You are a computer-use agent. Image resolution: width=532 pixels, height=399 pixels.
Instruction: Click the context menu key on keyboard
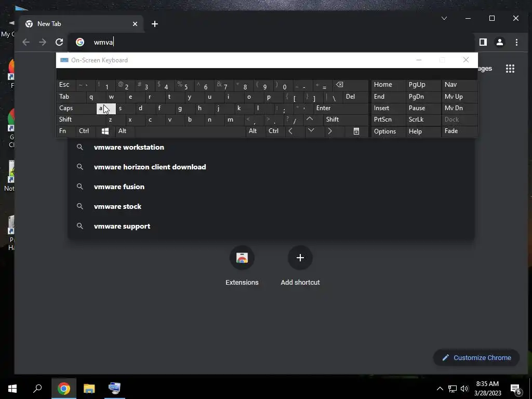pyautogui.click(x=356, y=131)
